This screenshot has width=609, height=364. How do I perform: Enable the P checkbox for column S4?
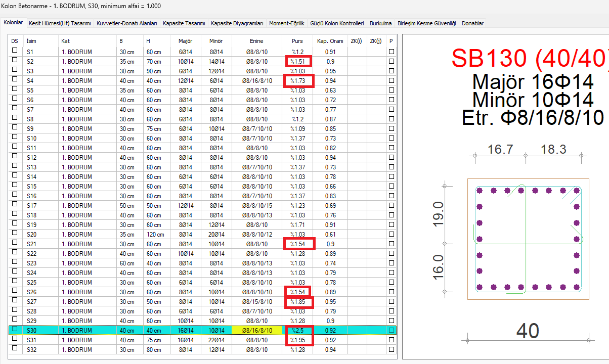(391, 80)
